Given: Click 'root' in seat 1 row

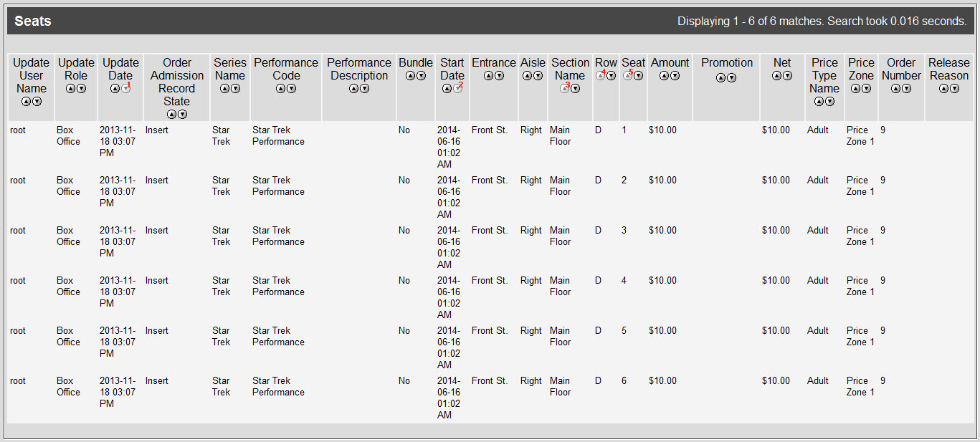Looking at the screenshot, I should (x=18, y=130).
